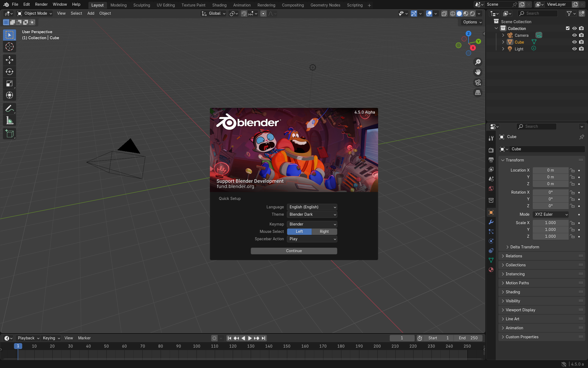Expand the Camera tree item
Image resolution: width=588 pixels, height=368 pixels.
point(503,35)
